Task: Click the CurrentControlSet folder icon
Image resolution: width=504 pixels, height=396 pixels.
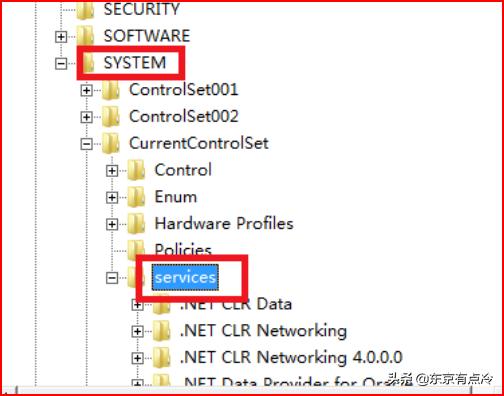Action: click(x=111, y=144)
